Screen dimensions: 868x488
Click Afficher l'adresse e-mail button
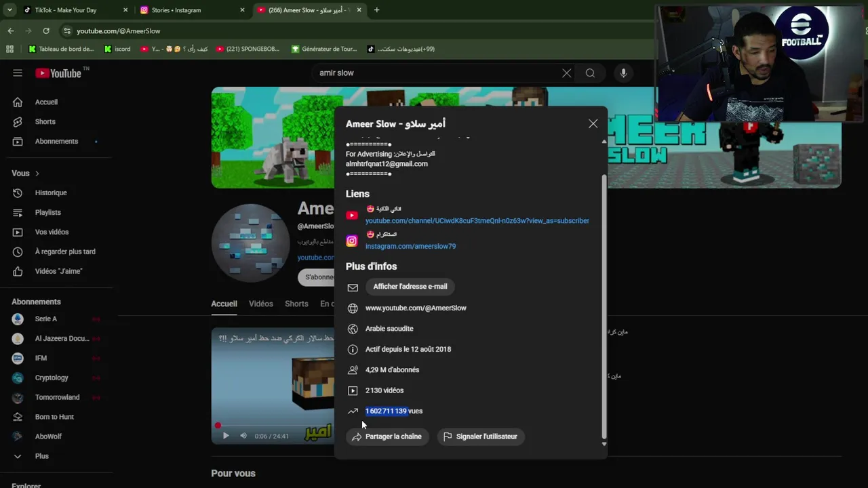point(410,287)
